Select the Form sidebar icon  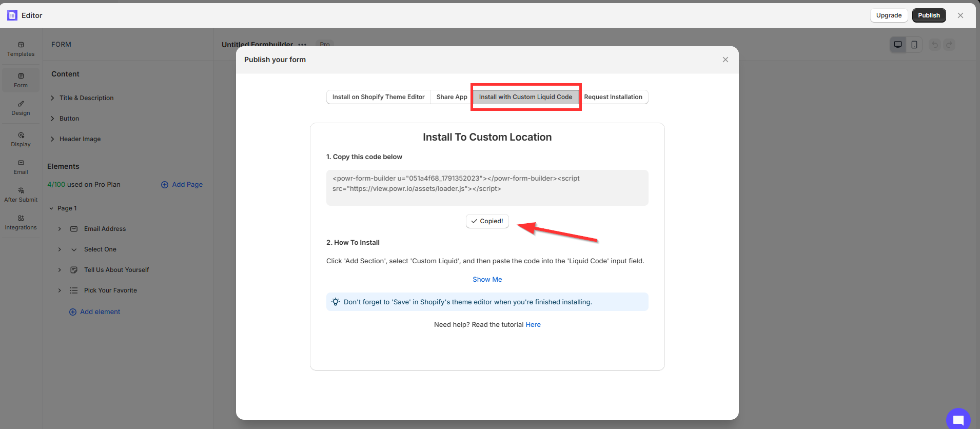coord(21,81)
